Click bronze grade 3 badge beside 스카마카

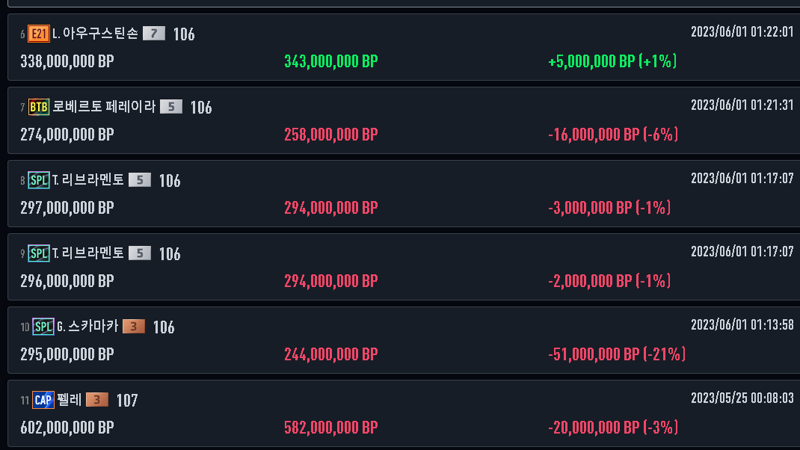134,327
